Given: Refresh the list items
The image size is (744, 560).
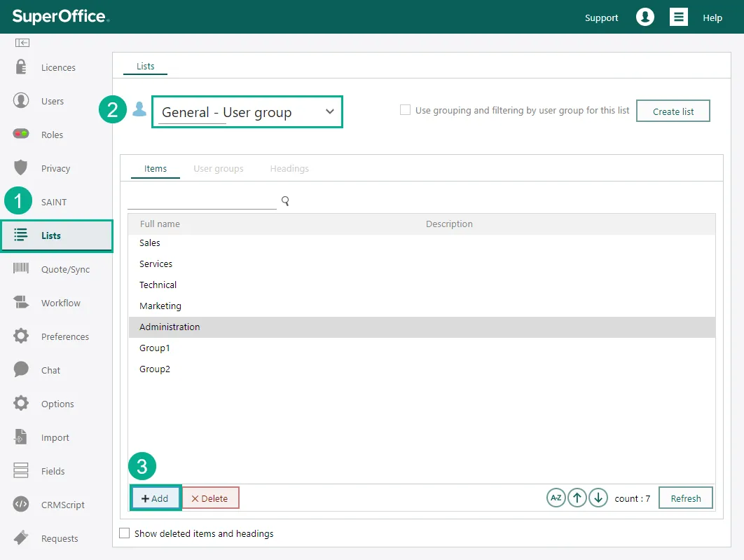Looking at the screenshot, I should [x=685, y=498].
